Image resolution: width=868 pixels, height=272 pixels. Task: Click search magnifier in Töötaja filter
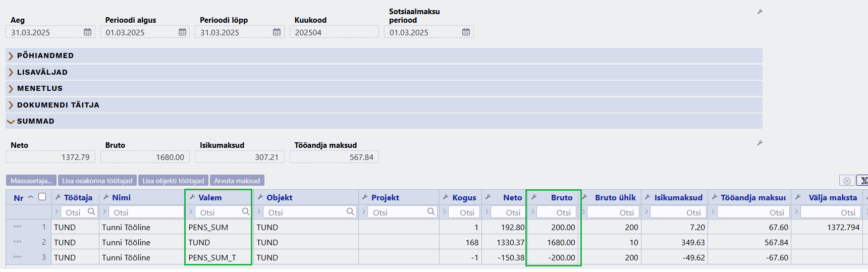pos(91,211)
